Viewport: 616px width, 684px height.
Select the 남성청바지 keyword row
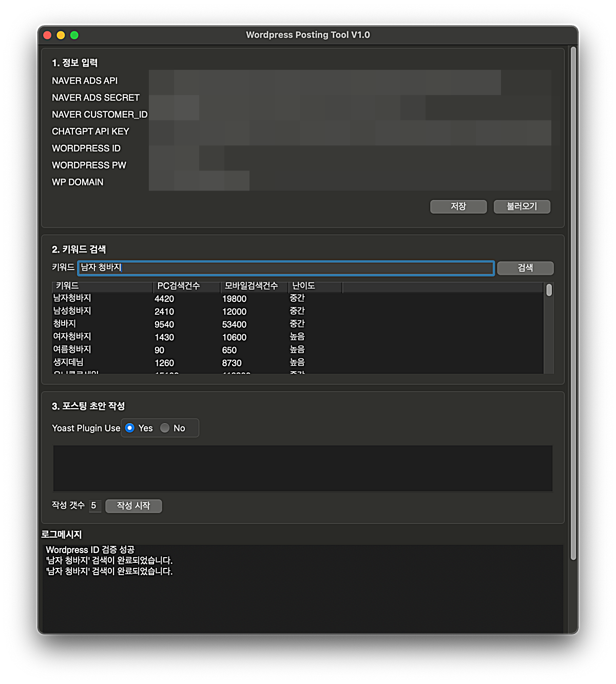[x=72, y=311]
